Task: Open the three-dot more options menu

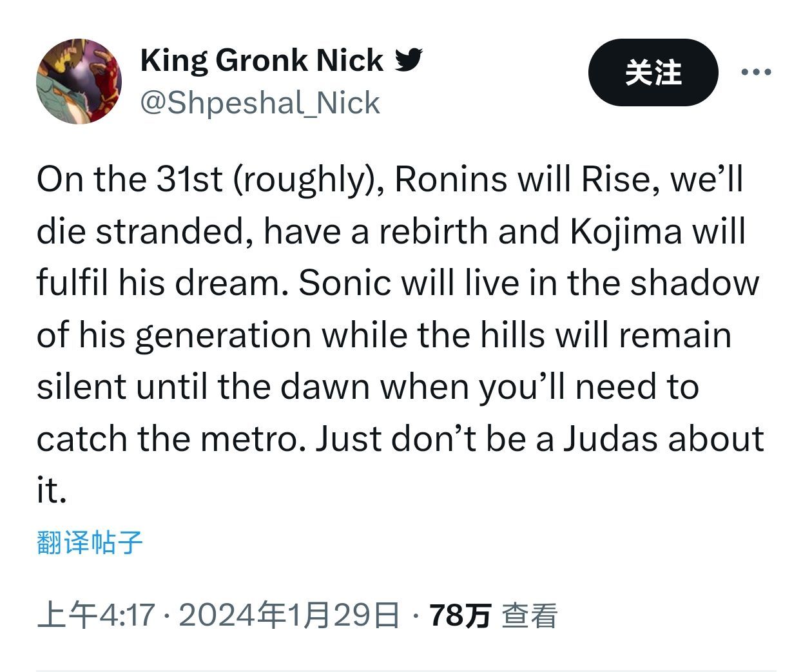Action: point(756,72)
